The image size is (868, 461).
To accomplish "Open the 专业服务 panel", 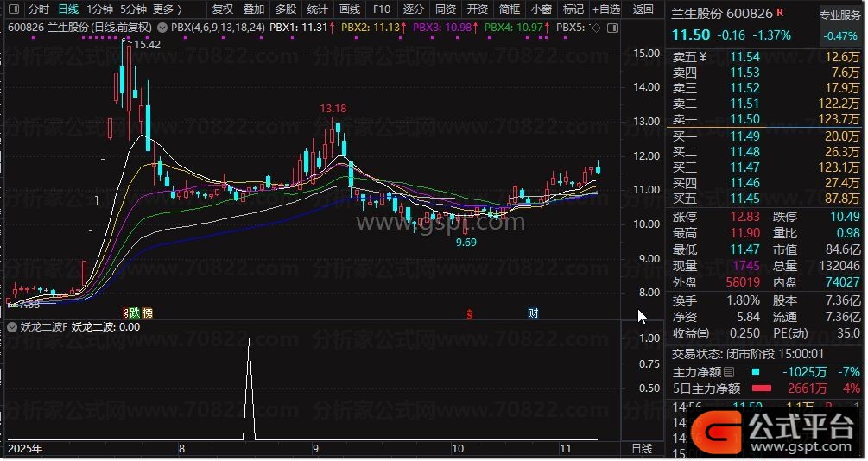I will pos(839,15).
